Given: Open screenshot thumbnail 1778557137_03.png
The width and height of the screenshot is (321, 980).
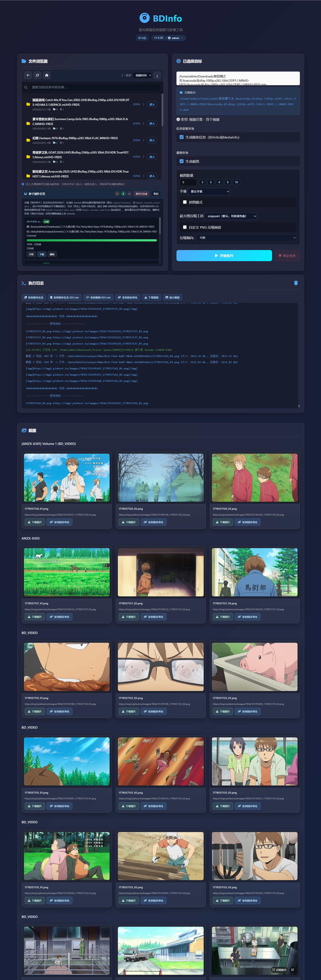Looking at the screenshot, I should click(x=255, y=572).
